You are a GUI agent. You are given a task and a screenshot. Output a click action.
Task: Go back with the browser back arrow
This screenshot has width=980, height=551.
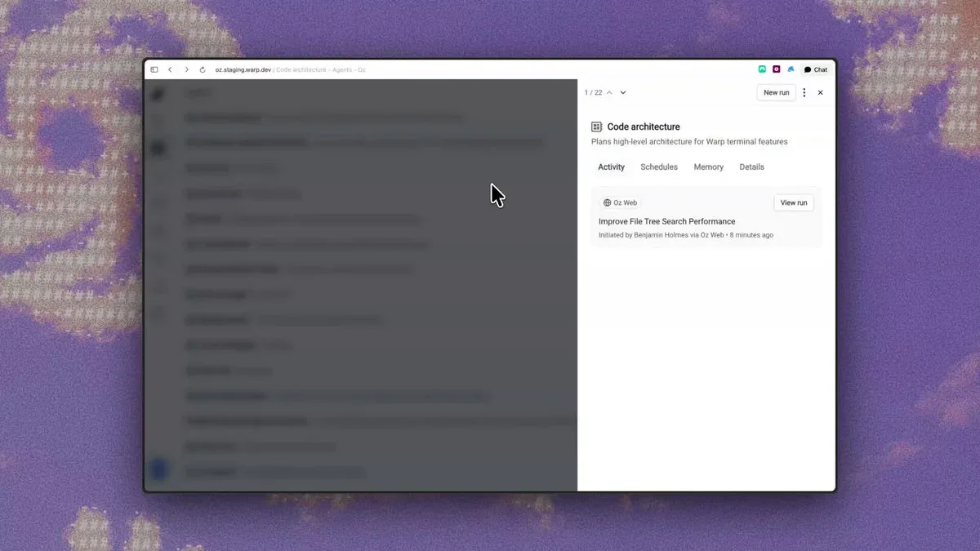click(x=170, y=70)
